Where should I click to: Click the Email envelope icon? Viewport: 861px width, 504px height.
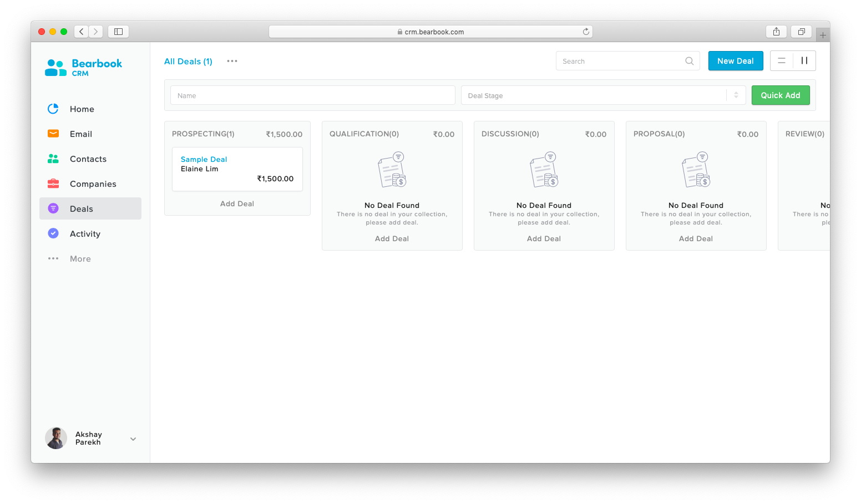click(x=53, y=134)
